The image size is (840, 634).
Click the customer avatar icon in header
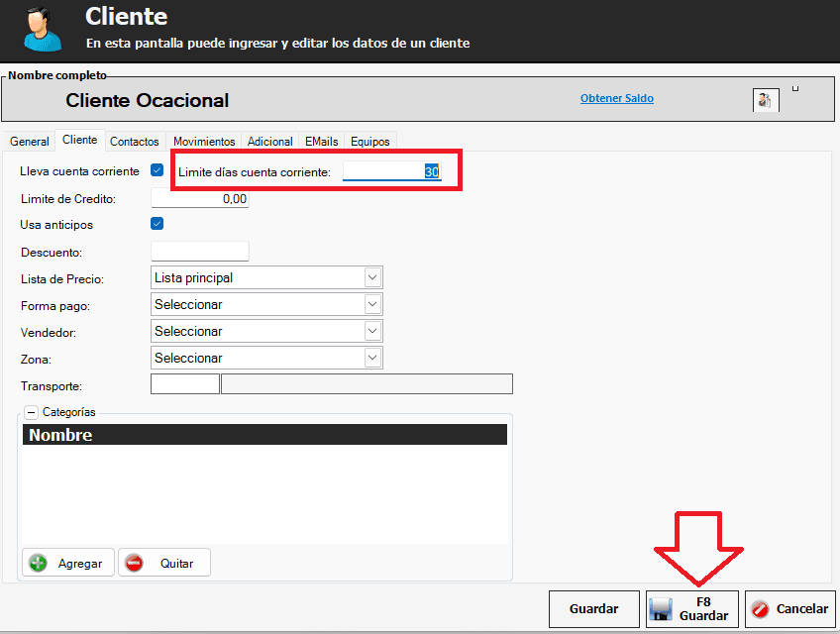click(38, 29)
